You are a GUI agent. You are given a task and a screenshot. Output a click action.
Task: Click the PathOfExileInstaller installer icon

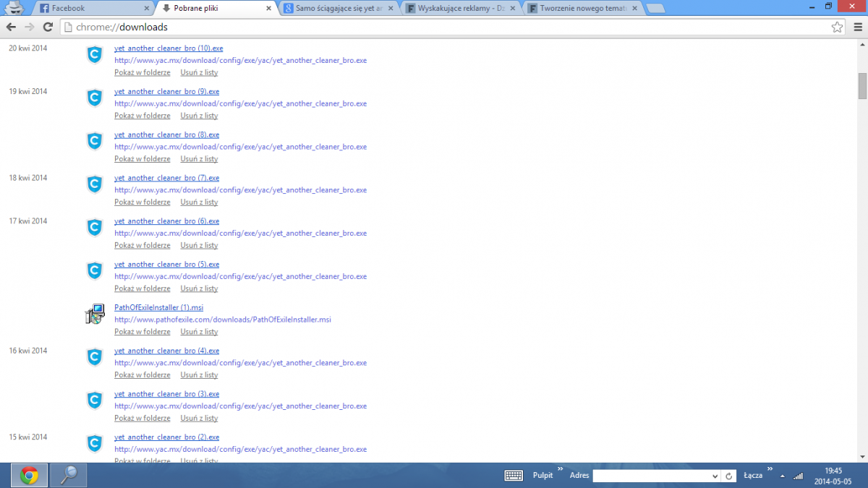pos(95,314)
